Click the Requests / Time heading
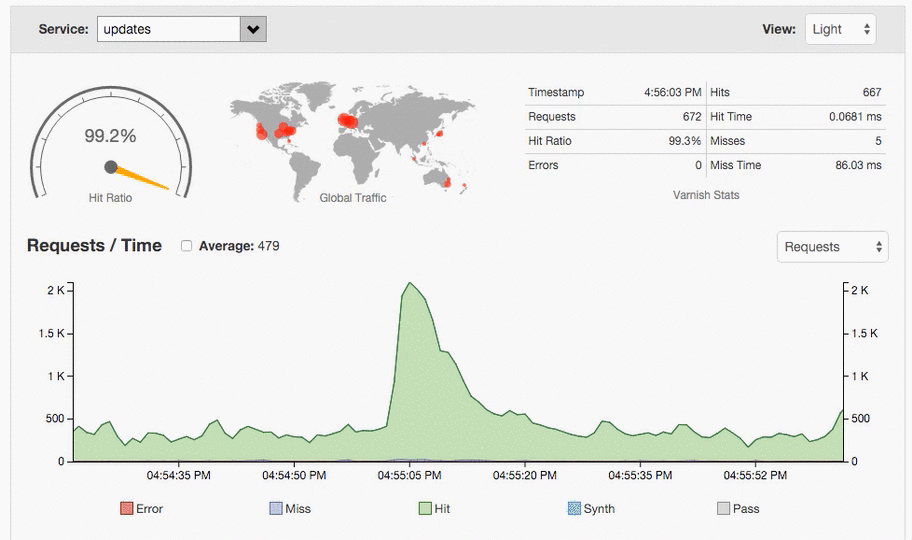 click(94, 246)
